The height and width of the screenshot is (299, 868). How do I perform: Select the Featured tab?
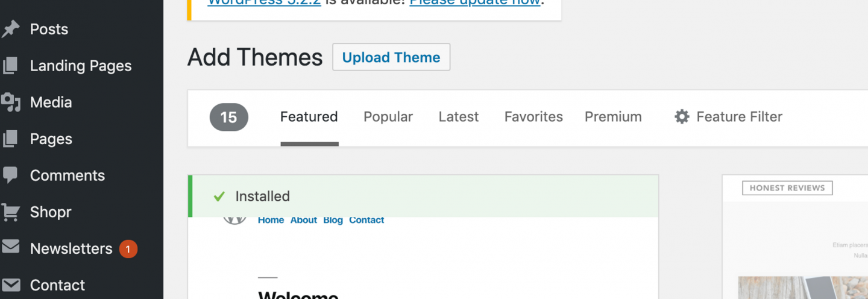(x=309, y=117)
